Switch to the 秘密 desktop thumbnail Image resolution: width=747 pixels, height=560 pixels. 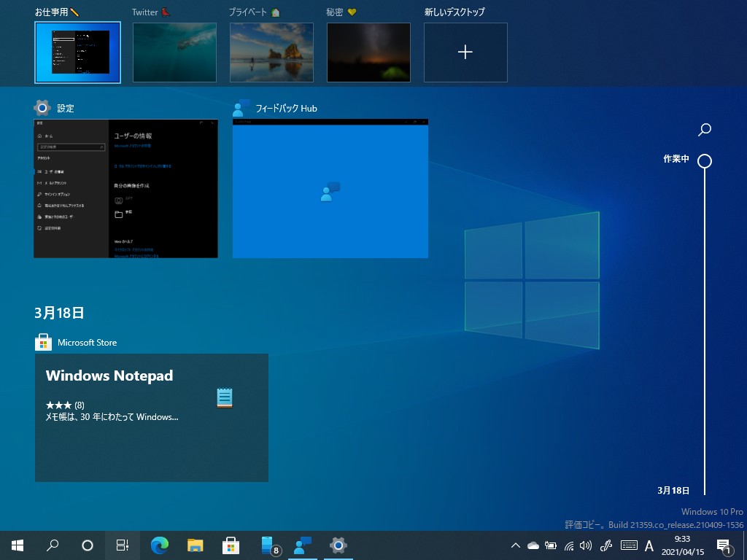click(368, 52)
